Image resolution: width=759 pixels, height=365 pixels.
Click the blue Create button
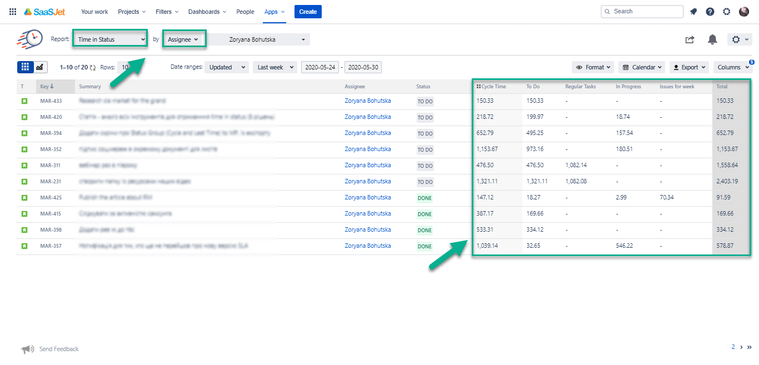coord(308,12)
